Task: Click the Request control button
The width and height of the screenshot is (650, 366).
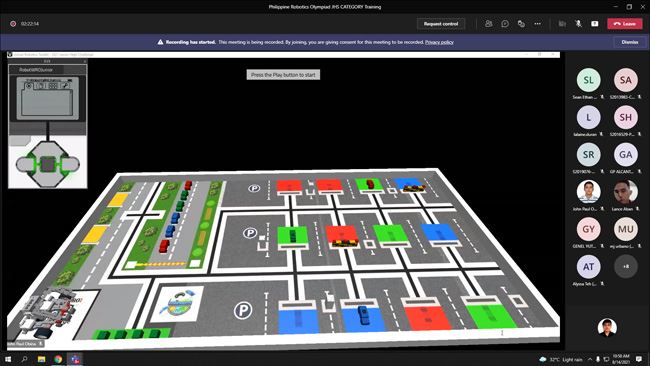Action: pyautogui.click(x=441, y=24)
